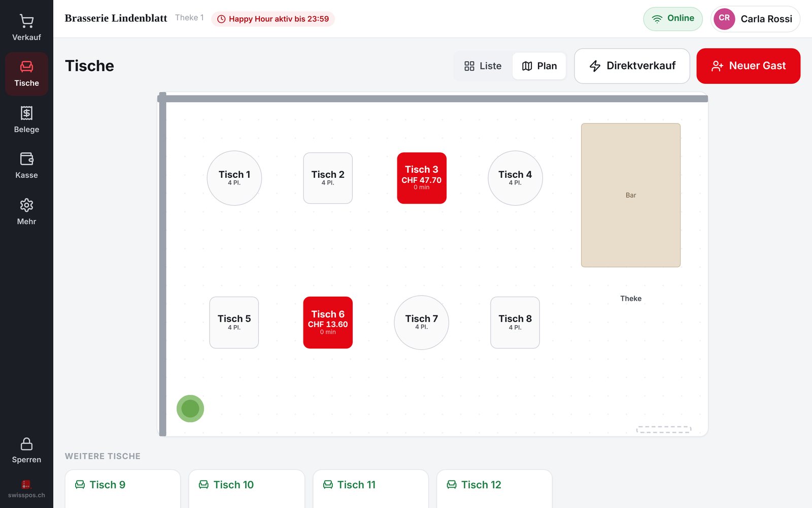Open Belege receipt icon
The width and height of the screenshot is (812, 508).
pyautogui.click(x=26, y=113)
